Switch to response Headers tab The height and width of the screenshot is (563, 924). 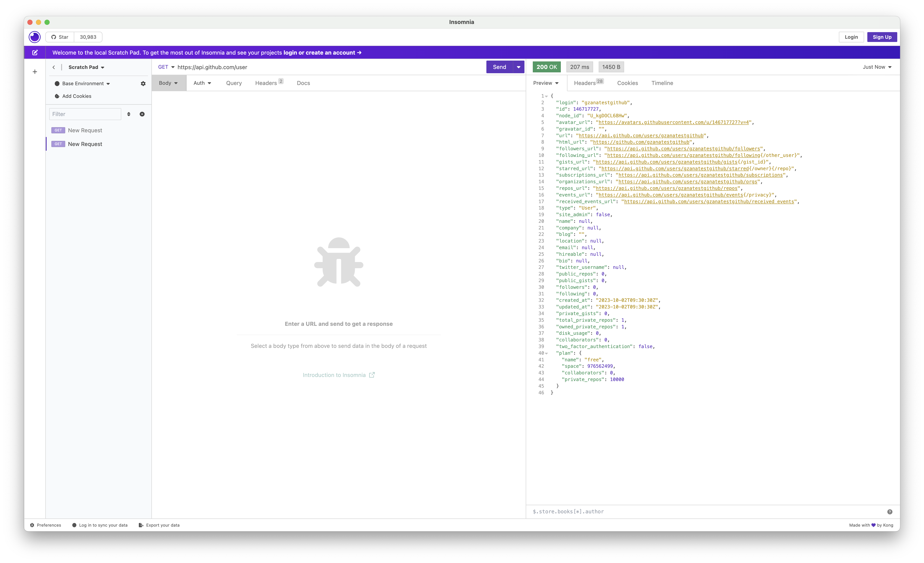[x=588, y=83]
